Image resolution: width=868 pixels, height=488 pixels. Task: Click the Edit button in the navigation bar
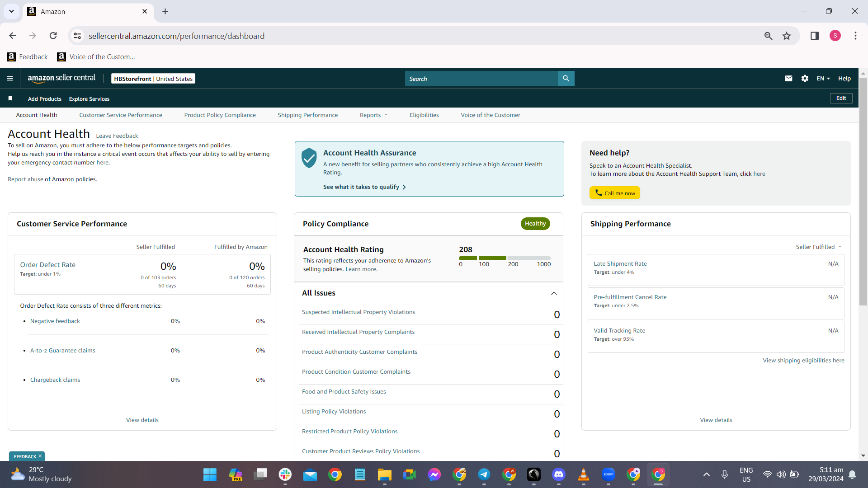(x=841, y=98)
